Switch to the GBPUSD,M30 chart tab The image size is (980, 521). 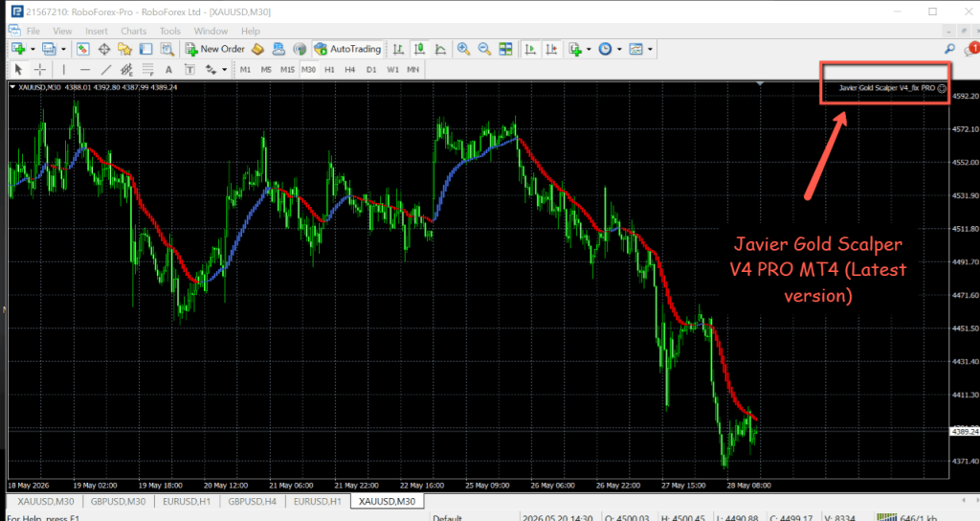[118, 501]
